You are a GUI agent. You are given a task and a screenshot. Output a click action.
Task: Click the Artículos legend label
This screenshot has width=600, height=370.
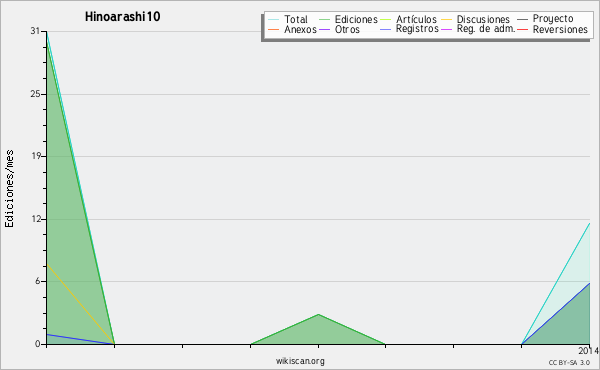tap(416, 20)
